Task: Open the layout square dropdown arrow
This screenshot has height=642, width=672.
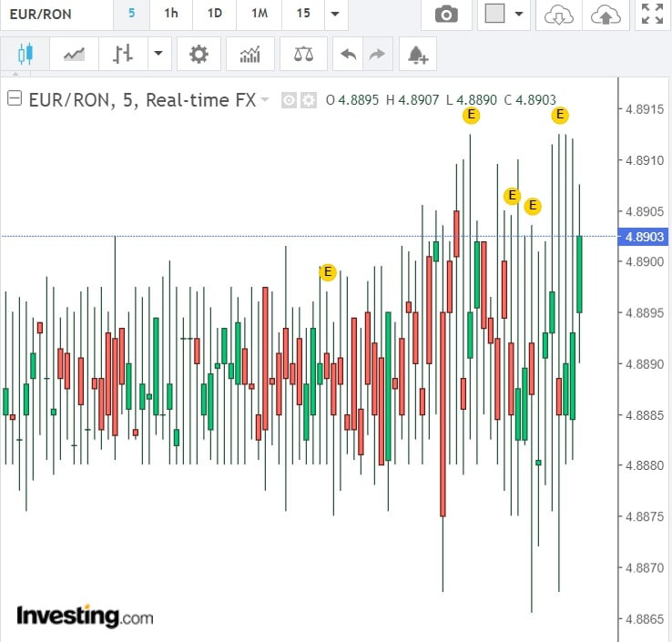Action: click(520, 15)
